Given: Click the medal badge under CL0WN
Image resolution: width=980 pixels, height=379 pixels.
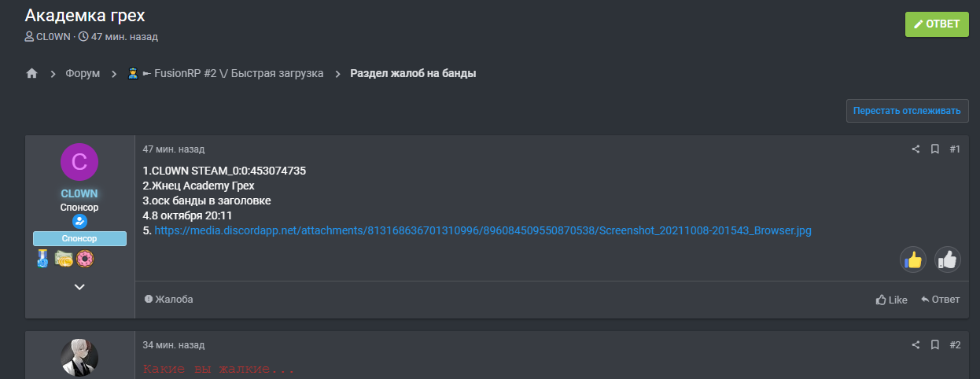Looking at the screenshot, I should pyautogui.click(x=43, y=258).
